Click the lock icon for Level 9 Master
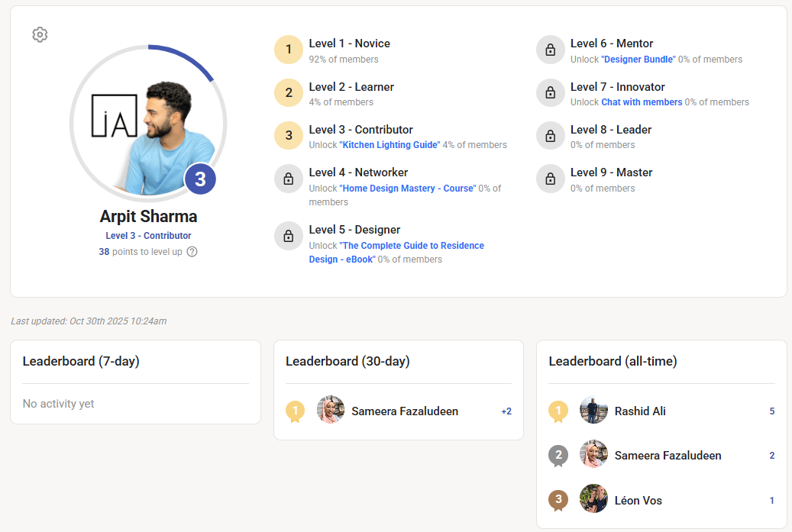This screenshot has height=532, width=792. tap(550, 179)
